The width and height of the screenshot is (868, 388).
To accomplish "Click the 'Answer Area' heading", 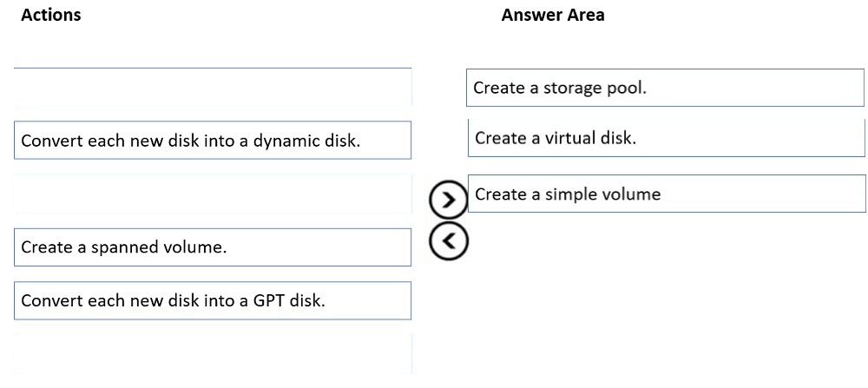I will click(x=553, y=15).
